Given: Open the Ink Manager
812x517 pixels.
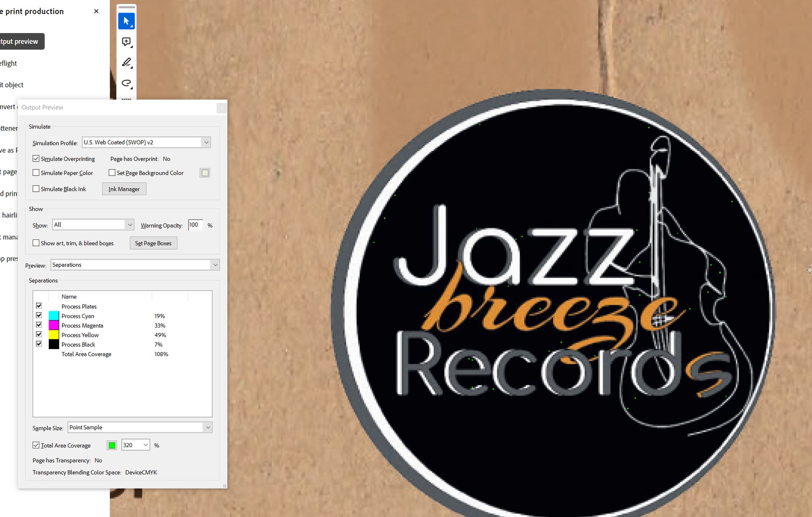Looking at the screenshot, I should 124,189.
